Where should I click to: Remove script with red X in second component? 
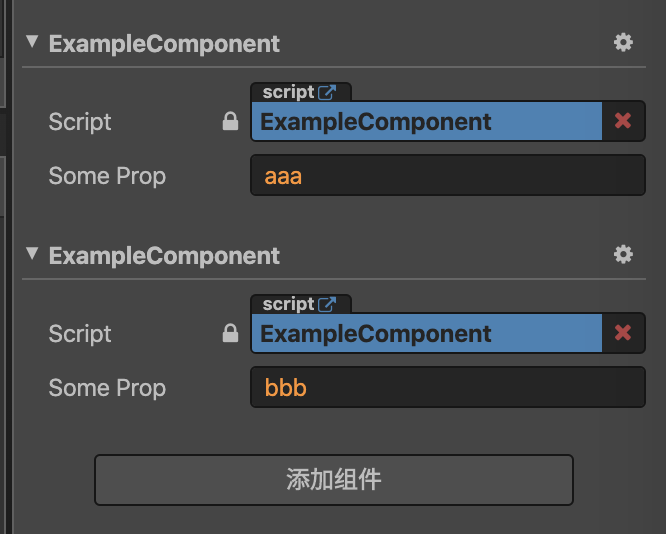tap(623, 333)
